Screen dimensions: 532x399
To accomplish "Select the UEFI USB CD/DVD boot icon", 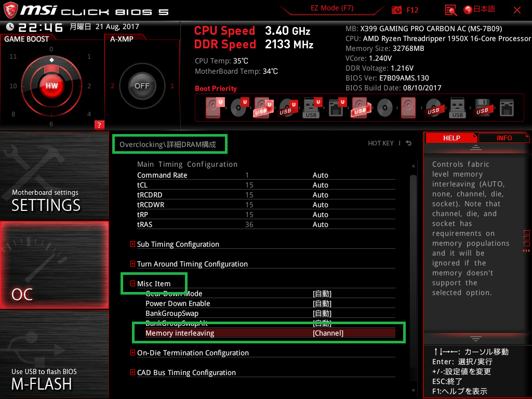I will point(288,108).
